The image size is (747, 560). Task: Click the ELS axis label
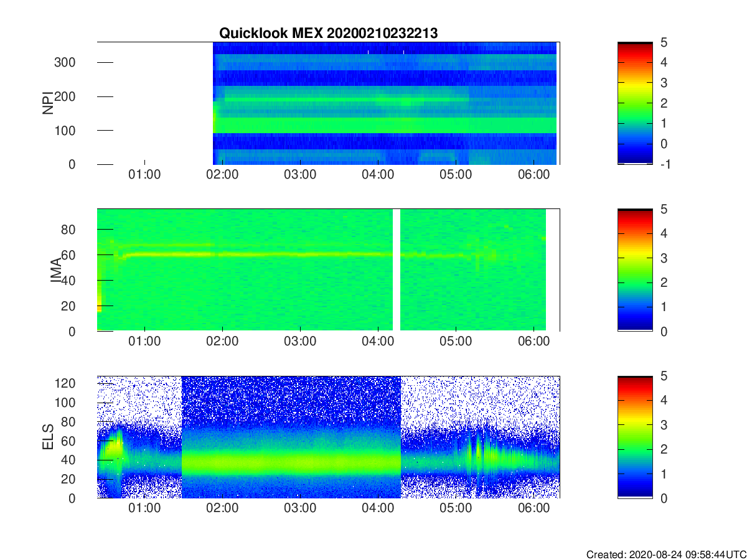click(47, 437)
